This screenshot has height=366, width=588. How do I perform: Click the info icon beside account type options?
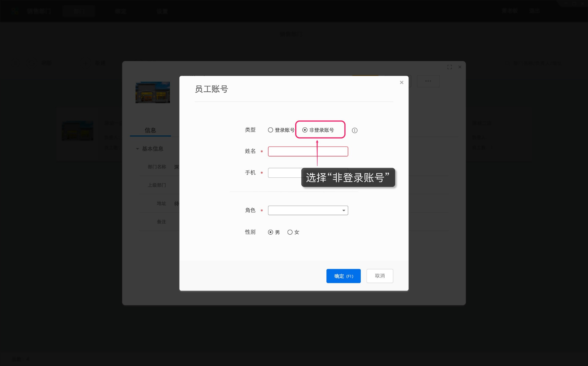click(355, 130)
